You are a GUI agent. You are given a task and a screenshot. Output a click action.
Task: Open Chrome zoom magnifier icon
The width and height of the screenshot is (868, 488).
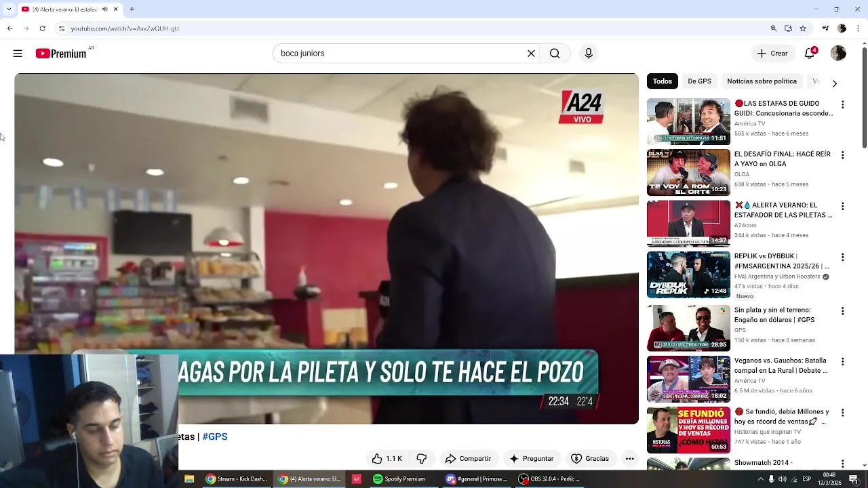pos(773,28)
